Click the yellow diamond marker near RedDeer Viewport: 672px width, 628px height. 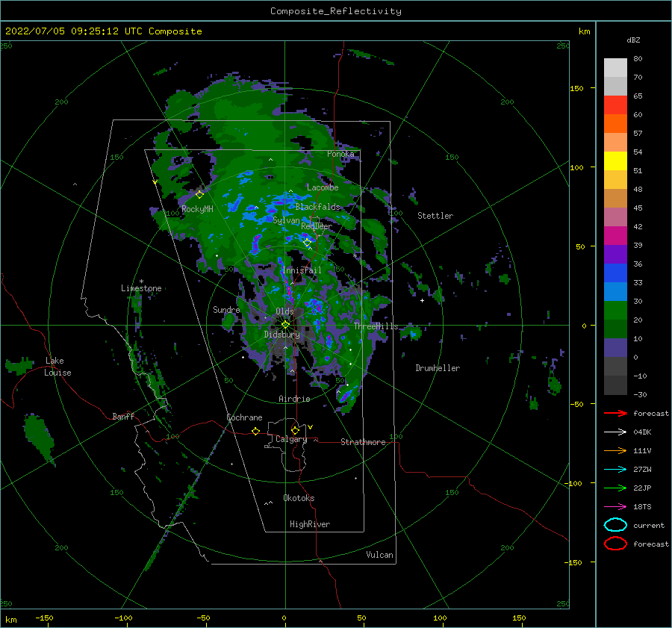coord(307,242)
